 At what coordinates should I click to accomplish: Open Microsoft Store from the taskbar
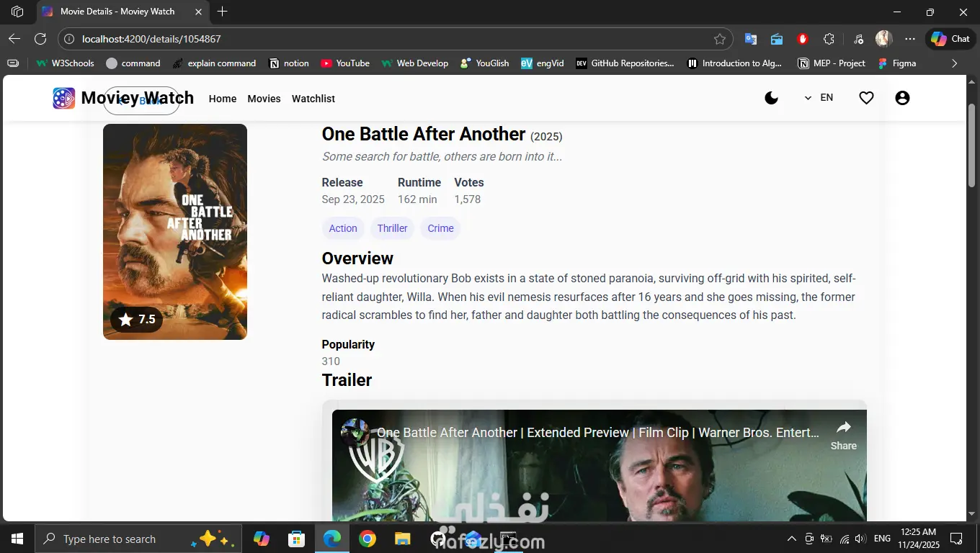pyautogui.click(x=296, y=539)
